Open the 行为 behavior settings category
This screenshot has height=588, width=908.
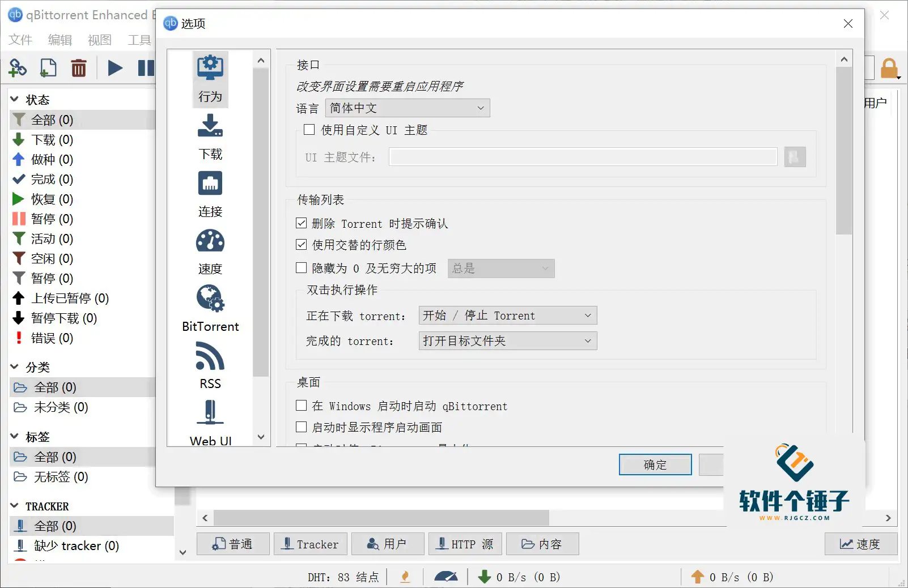[210, 79]
